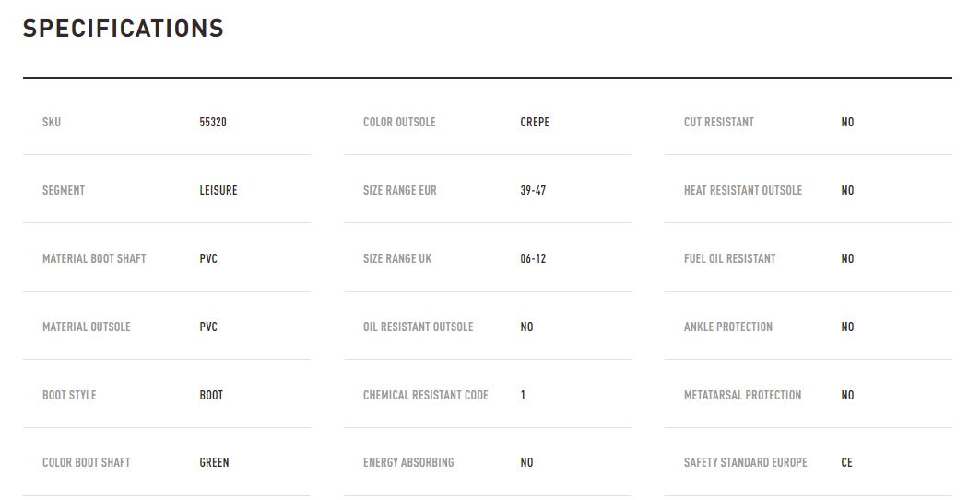Select the CREPE outsole color value
Image resolution: width=980 pixels, height=500 pixels.
[x=535, y=122]
